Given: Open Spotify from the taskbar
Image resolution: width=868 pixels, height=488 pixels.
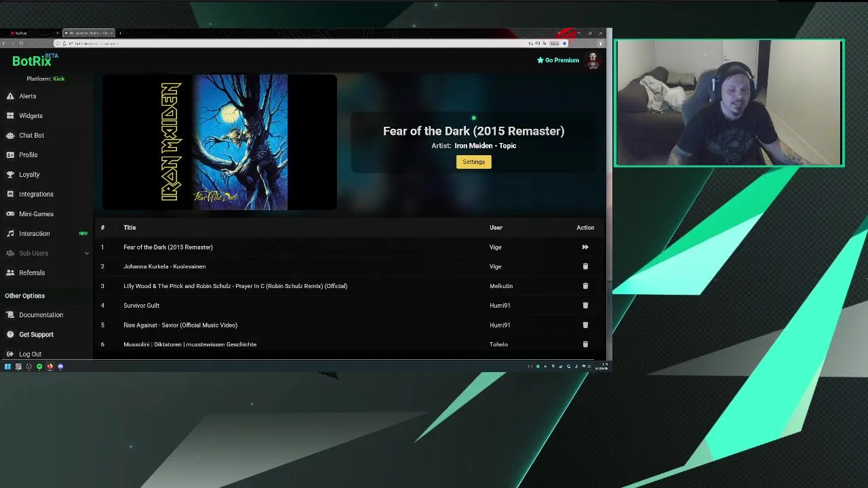Looking at the screenshot, I should 39,367.
